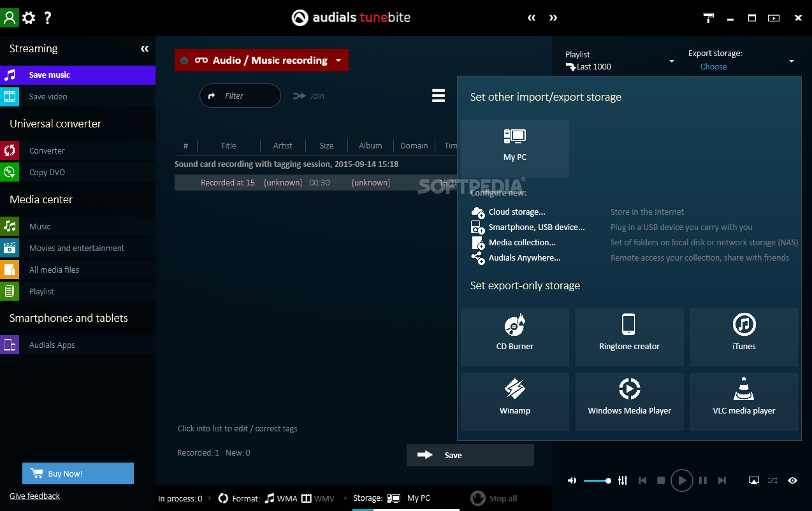Viewport: 812px width, 511px height.
Task: Adjust the player volume slider
Action: (597, 480)
